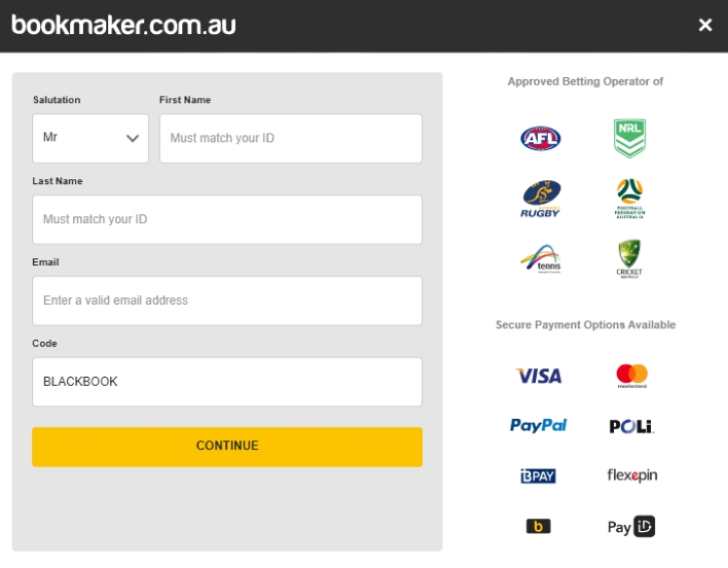Image resolution: width=728 pixels, height=568 pixels.
Task: Focus the First Name input field
Action: pos(291,138)
